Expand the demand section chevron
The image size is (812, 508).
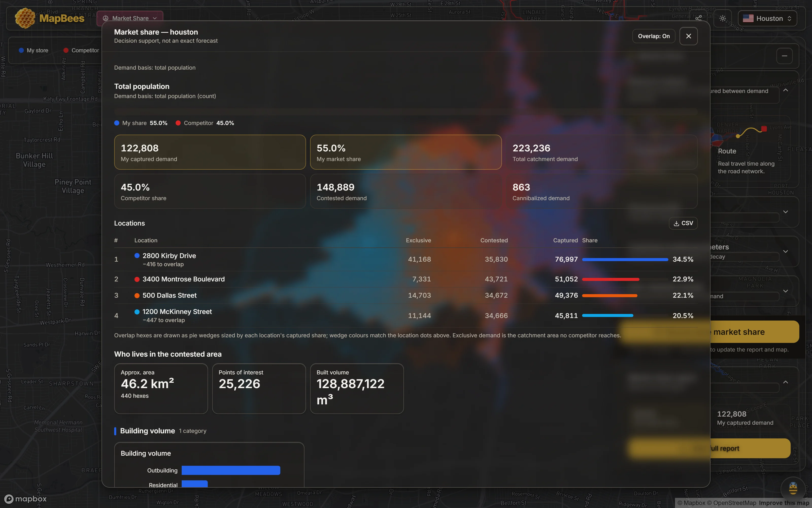[786, 291]
